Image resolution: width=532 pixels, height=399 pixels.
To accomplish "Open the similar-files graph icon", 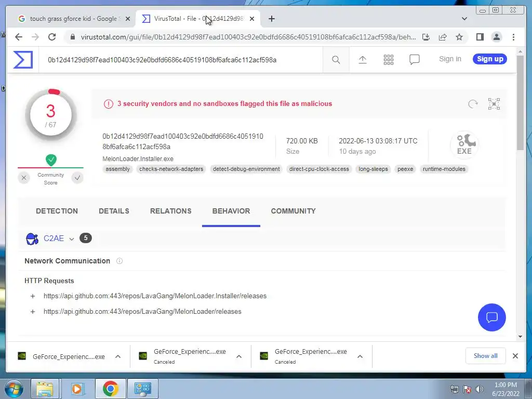I will coord(494,104).
